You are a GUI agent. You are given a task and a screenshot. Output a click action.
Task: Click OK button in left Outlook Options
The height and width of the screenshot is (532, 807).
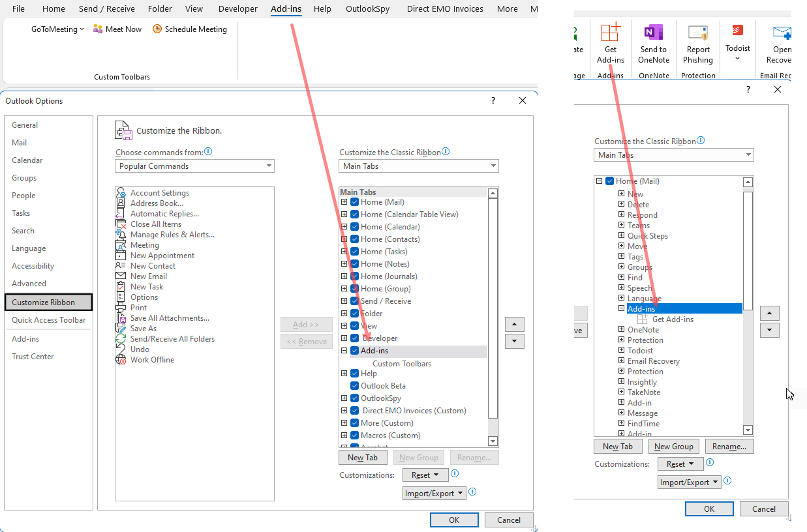click(454, 520)
